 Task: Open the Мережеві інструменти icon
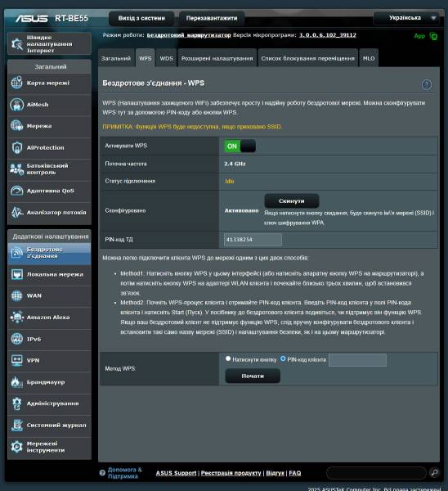click(17, 447)
